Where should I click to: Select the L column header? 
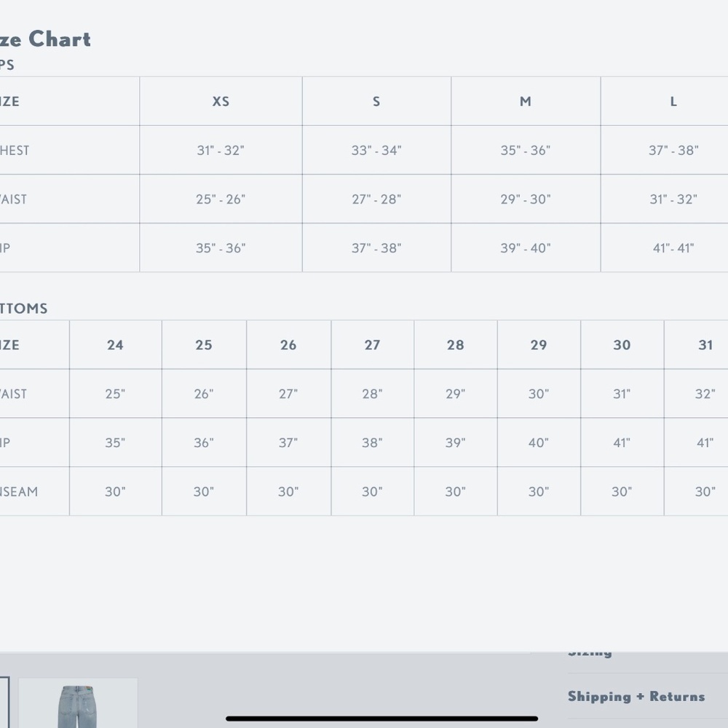click(673, 101)
